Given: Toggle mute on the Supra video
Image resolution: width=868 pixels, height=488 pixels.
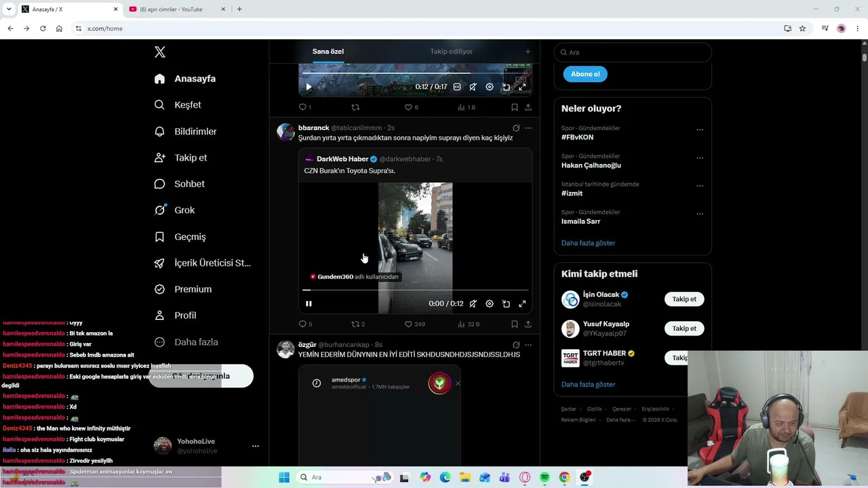Looking at the screenshot, I should (473, 304).
